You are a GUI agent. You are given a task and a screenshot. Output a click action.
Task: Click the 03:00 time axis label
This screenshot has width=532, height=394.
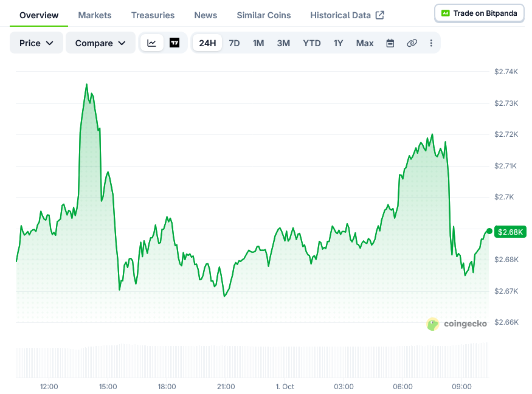click(344, 387)
